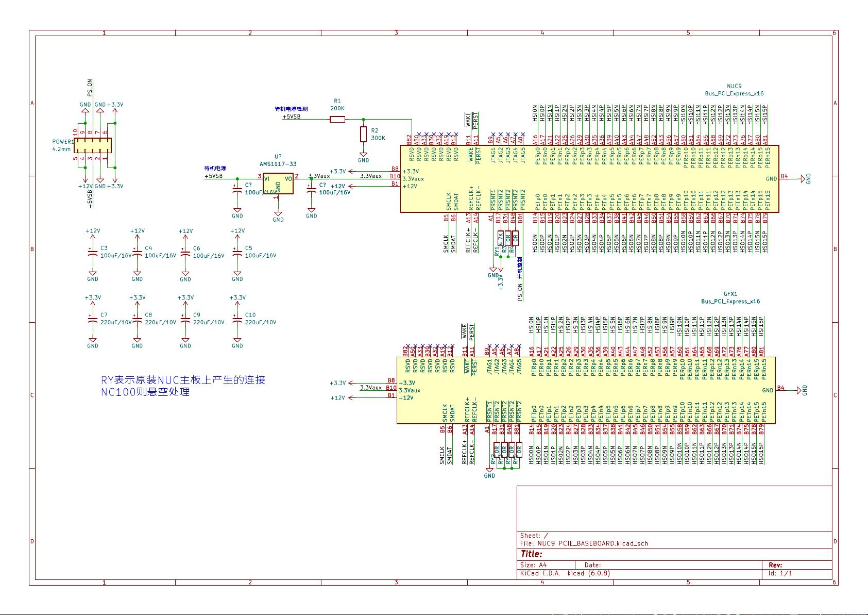
Task: Select the PS_ON label above POWER1
Action: tap(90, 88)
